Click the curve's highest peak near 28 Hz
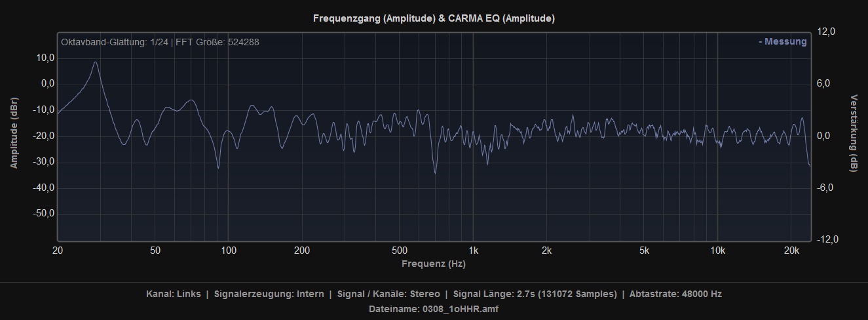 [x=96, y=62]
